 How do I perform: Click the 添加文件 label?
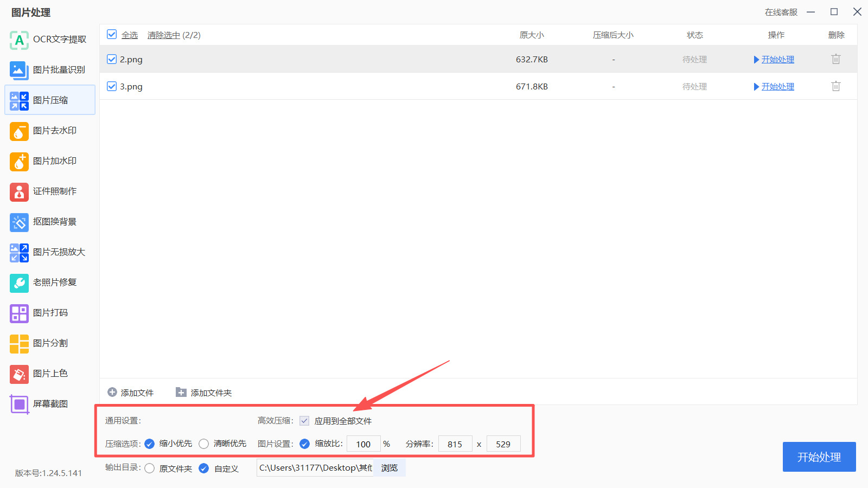(x=137, y=393)
